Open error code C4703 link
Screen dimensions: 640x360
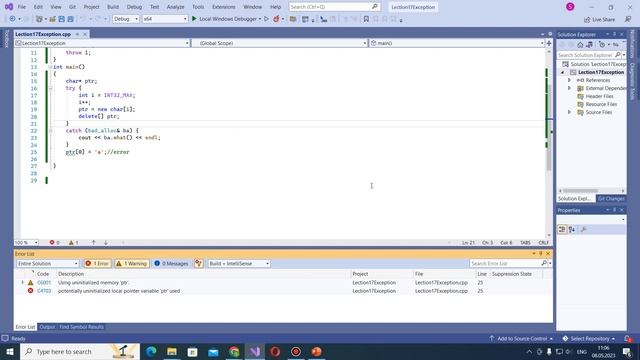(x=44, y=291)
